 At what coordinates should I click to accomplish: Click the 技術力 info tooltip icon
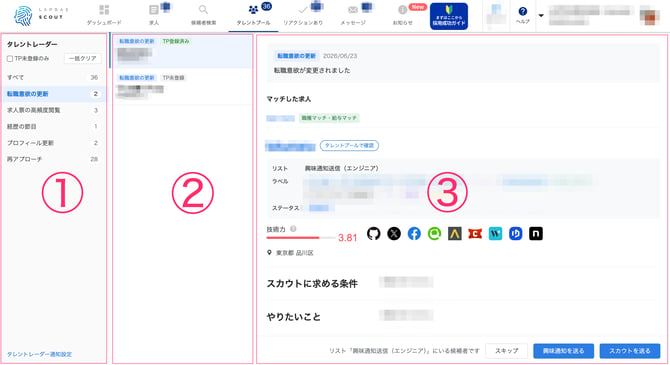(x=293, y=229)
